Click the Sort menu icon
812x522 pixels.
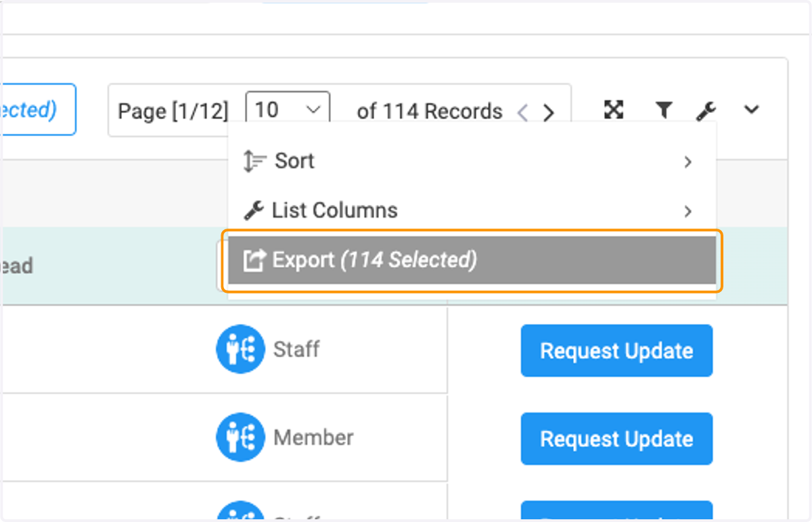pos(254,162)
